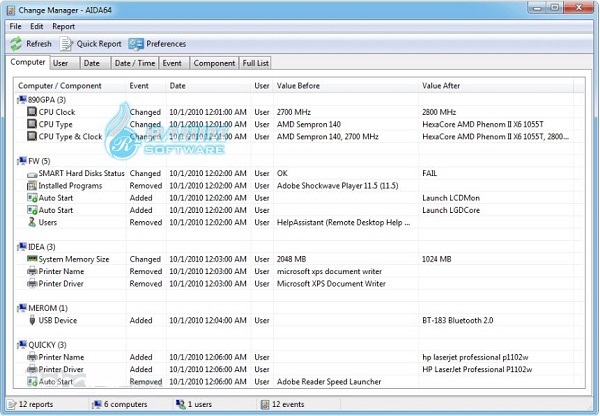Switch to the Event tab
The image size is (600, 416).
(174, 63)
